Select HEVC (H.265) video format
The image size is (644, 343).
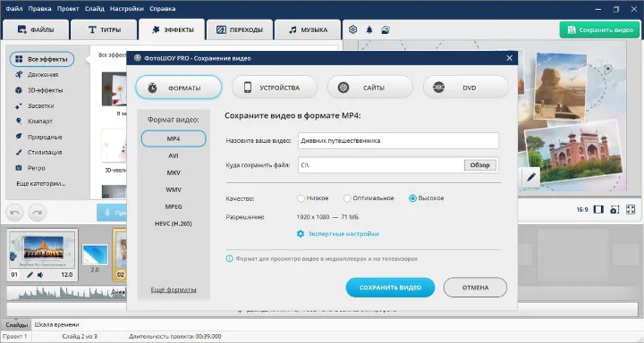[x=174, y=223]
